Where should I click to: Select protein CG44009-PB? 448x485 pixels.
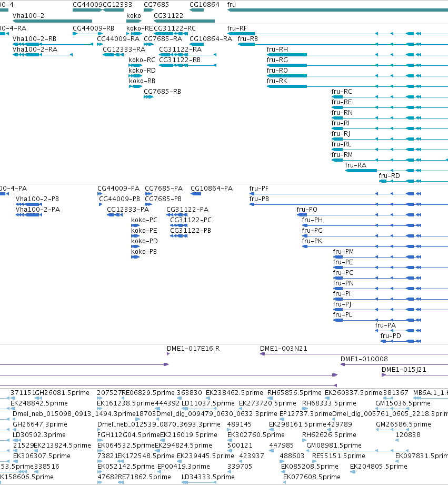click(x=120, y=199)
